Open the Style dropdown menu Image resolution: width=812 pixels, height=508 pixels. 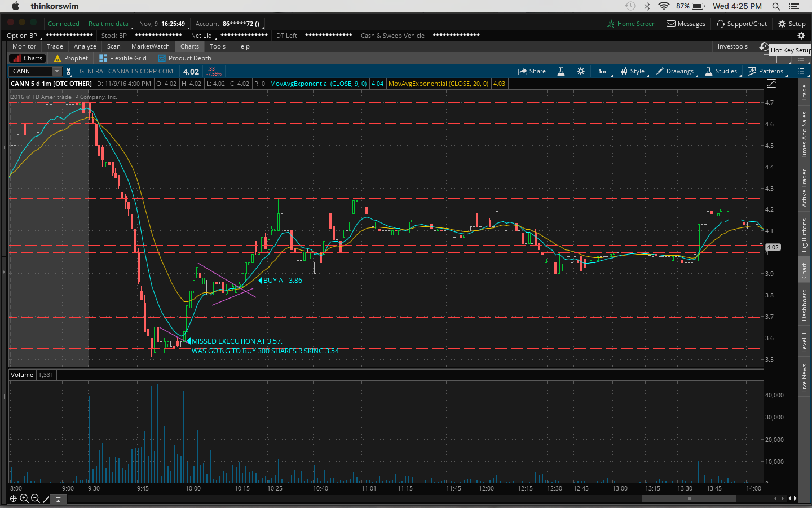[633, 71]
